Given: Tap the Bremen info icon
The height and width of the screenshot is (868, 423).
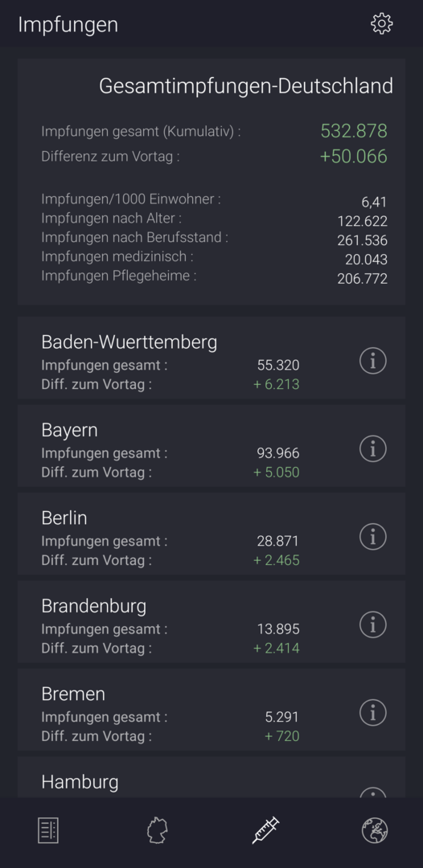Looking at the screenshot, I should (x=372, y=713).
